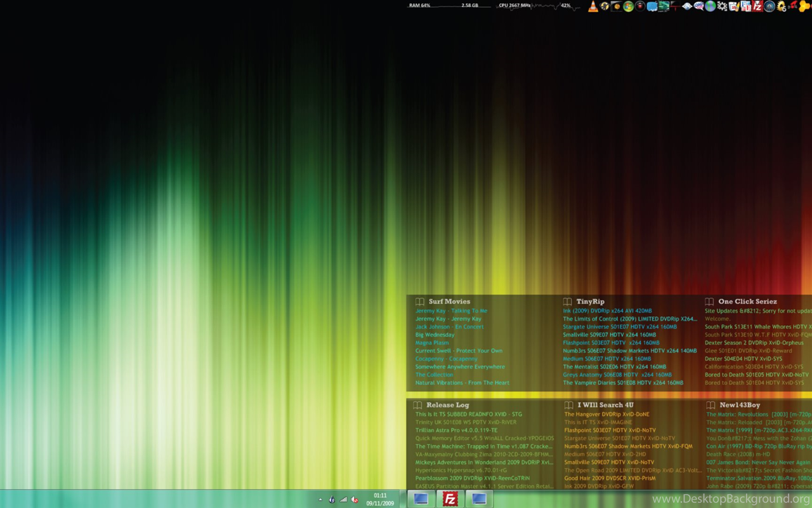Open the network signal tray icon
Screen dimensions: 812x508
click(x=343, y=500)
